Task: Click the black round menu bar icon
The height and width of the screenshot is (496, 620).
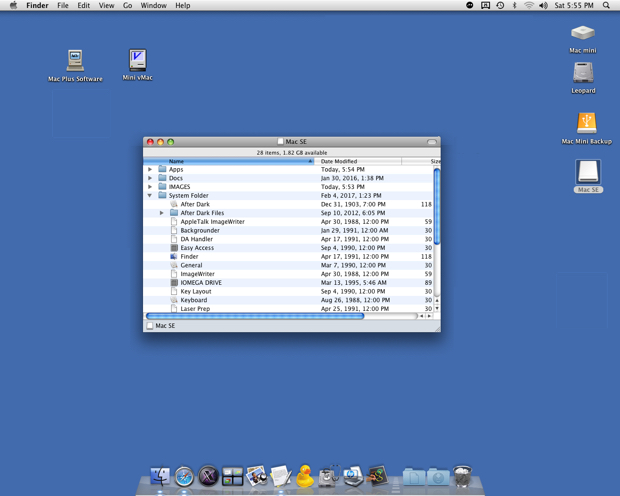Action: 470,6
